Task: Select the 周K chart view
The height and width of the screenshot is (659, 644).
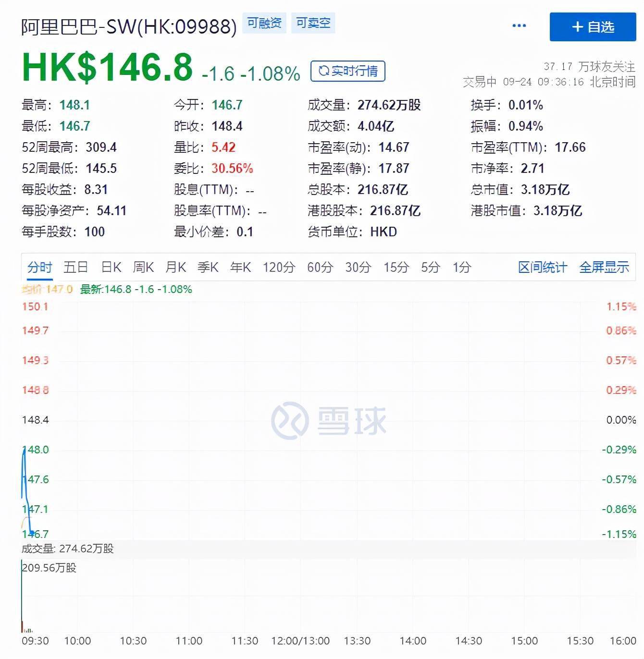Action: click(143, 267)
